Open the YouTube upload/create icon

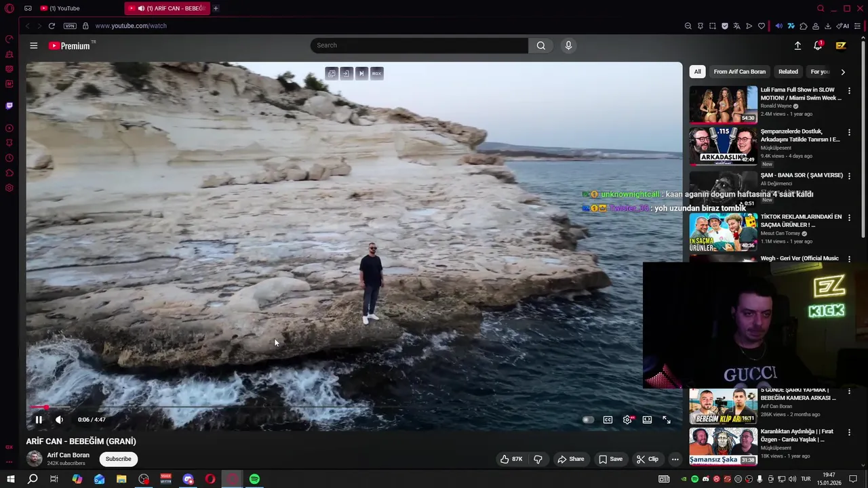pyautogui.click(x=797, y=45)
